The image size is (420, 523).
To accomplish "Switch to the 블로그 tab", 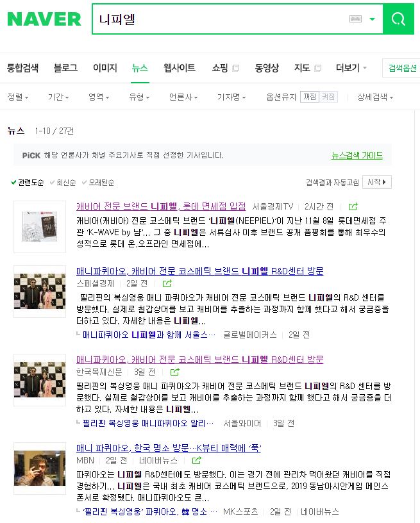I will click(x=65, y=68).
